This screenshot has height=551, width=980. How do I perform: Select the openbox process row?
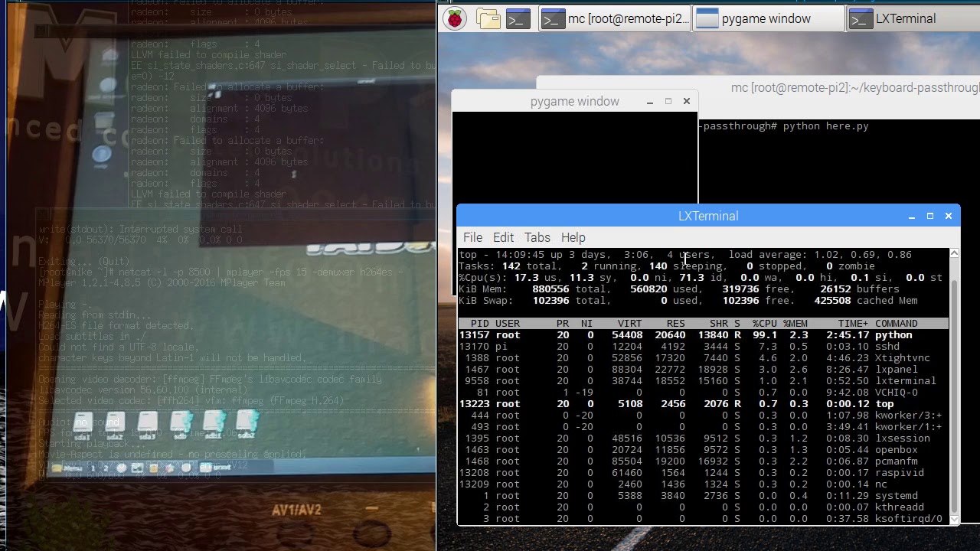pos(704,449)
